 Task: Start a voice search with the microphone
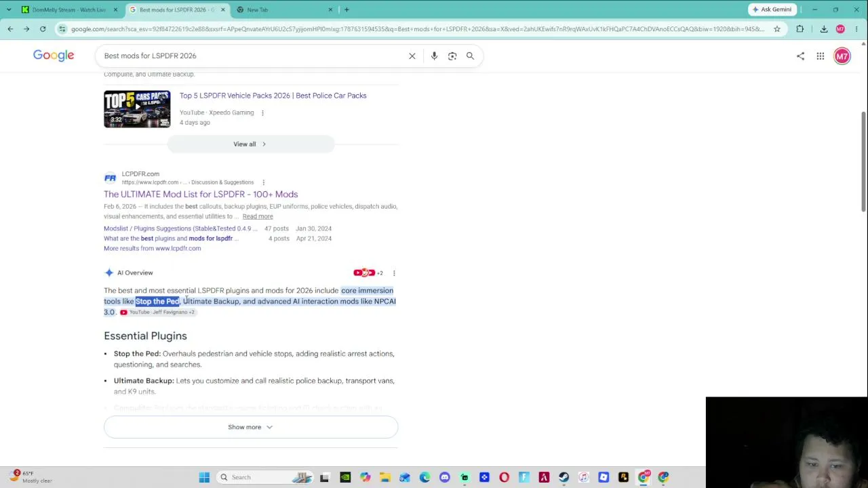tap(434, 56)
